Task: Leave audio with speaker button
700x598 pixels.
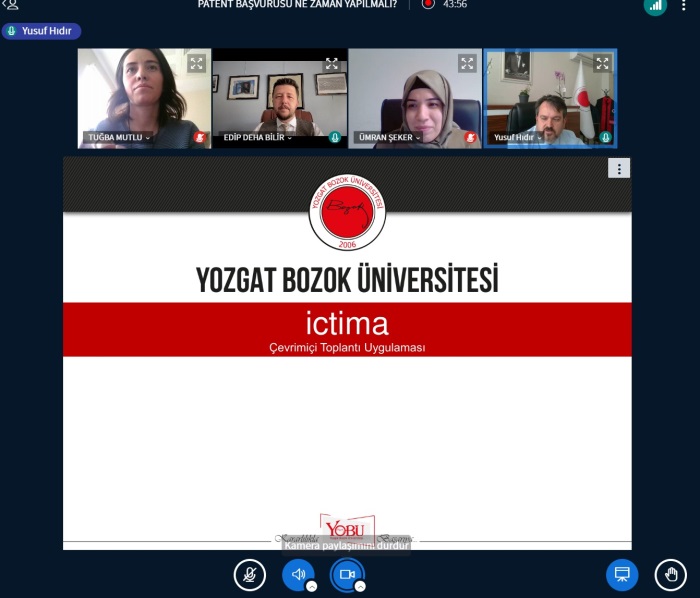Action: pos(298,575)
